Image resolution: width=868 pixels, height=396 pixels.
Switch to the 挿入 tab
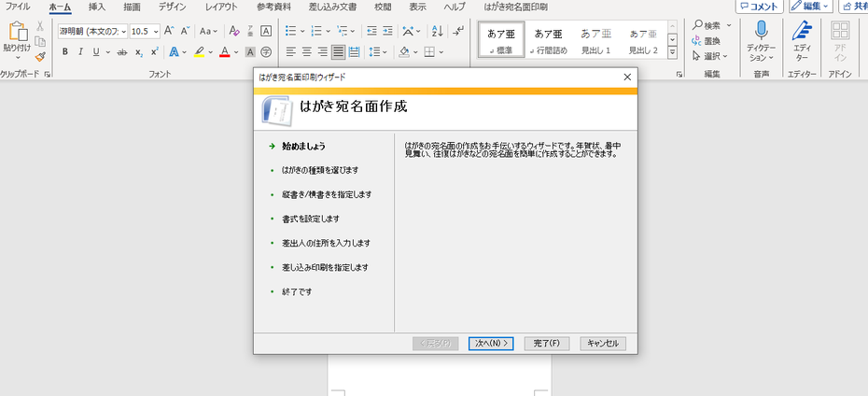point(97,7)
